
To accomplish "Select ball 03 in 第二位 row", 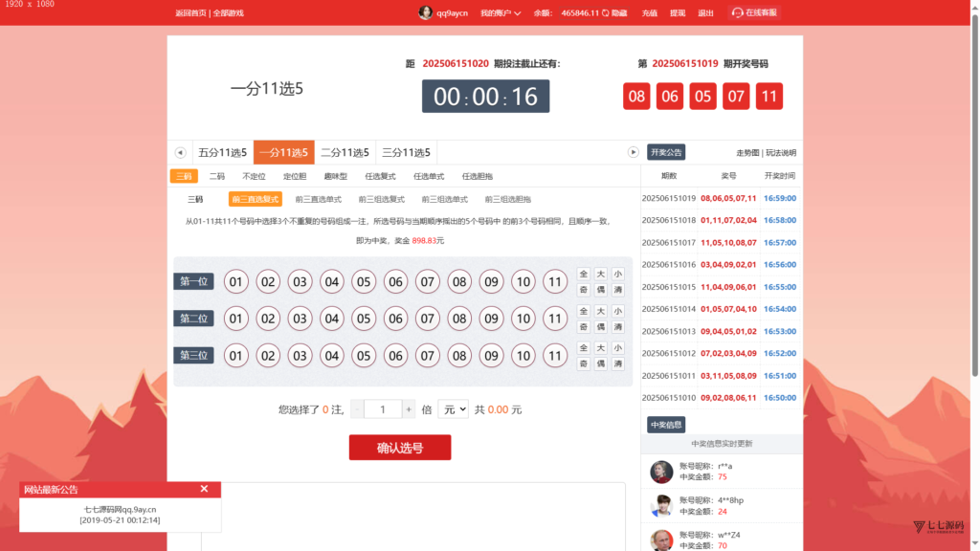I will tap(300, 319).
